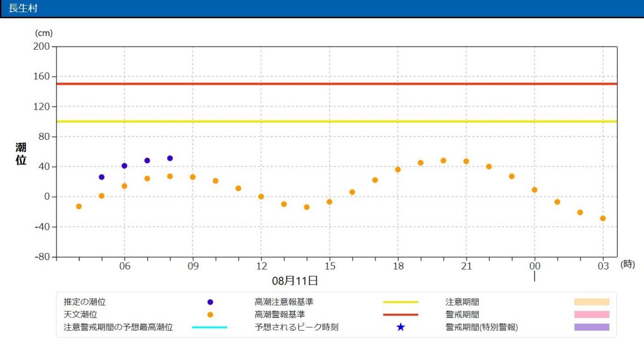Click the -80 value on the Y axis

coord(42,257)
